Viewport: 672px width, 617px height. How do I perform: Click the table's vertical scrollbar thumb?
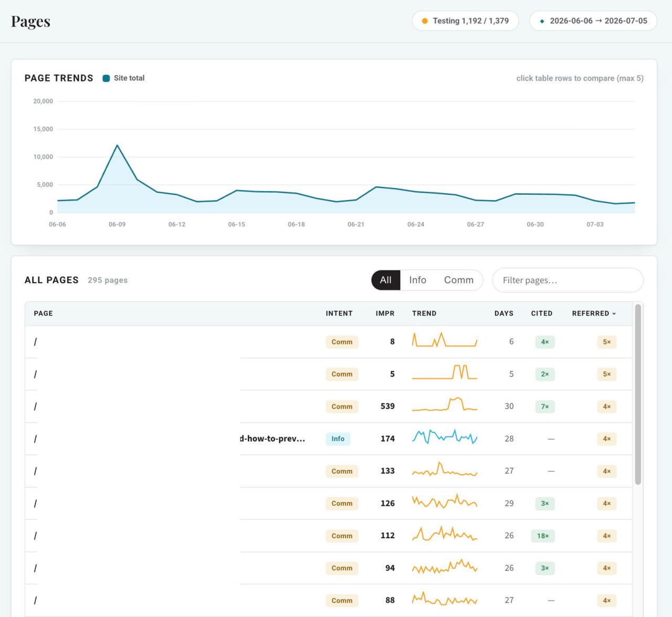coord(638,394)
